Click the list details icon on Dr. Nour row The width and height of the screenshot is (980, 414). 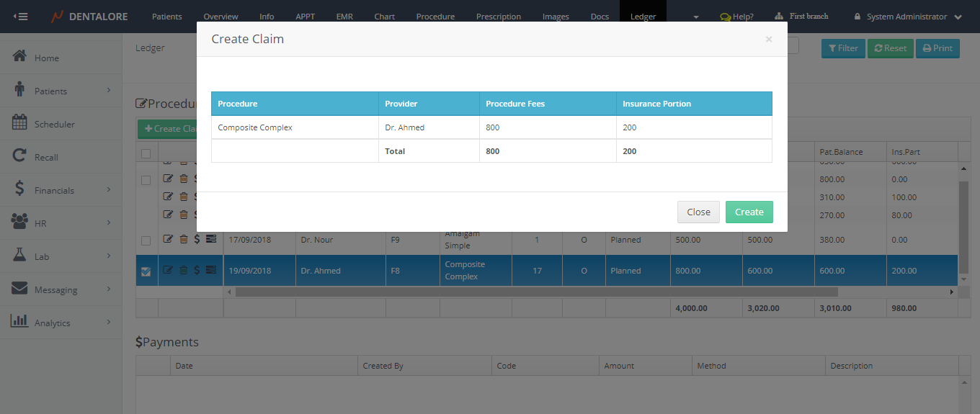point(210,240)
